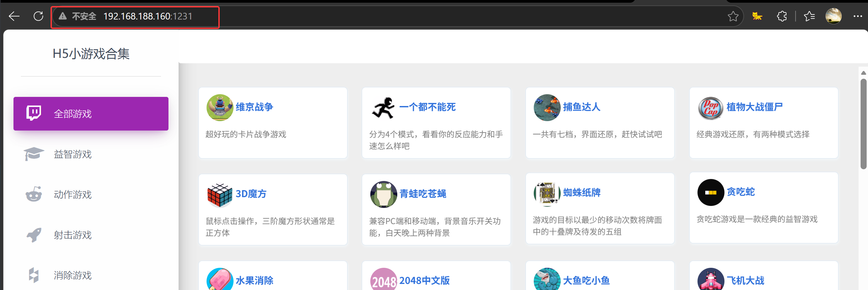This screenshot has height=290, width=868.
Task: Open the favorites list icon
Action: (x=809, y=16)
